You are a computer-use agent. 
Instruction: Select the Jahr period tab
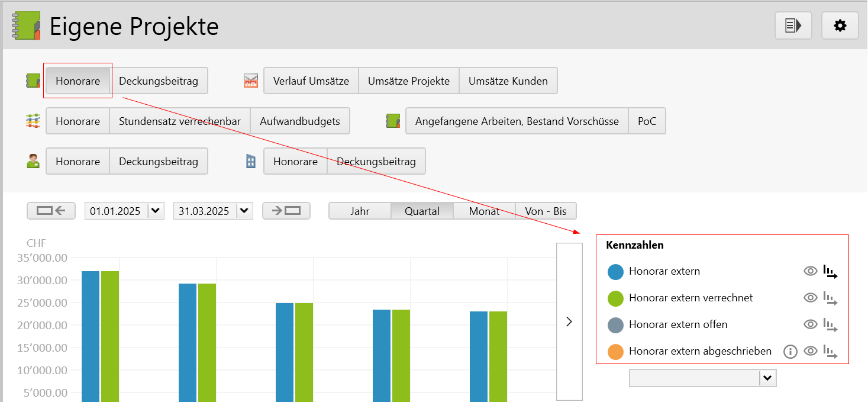tap(360, 211)
